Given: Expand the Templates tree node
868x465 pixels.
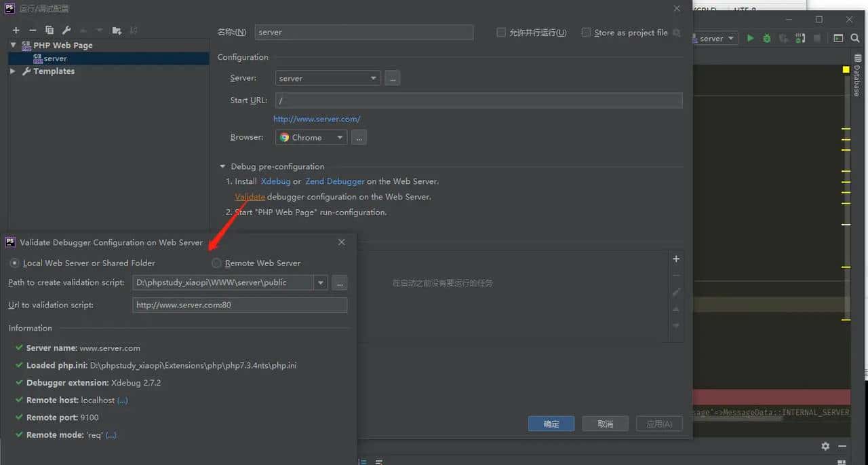Looking at the screenshot, I should click(x=12, y=71).
